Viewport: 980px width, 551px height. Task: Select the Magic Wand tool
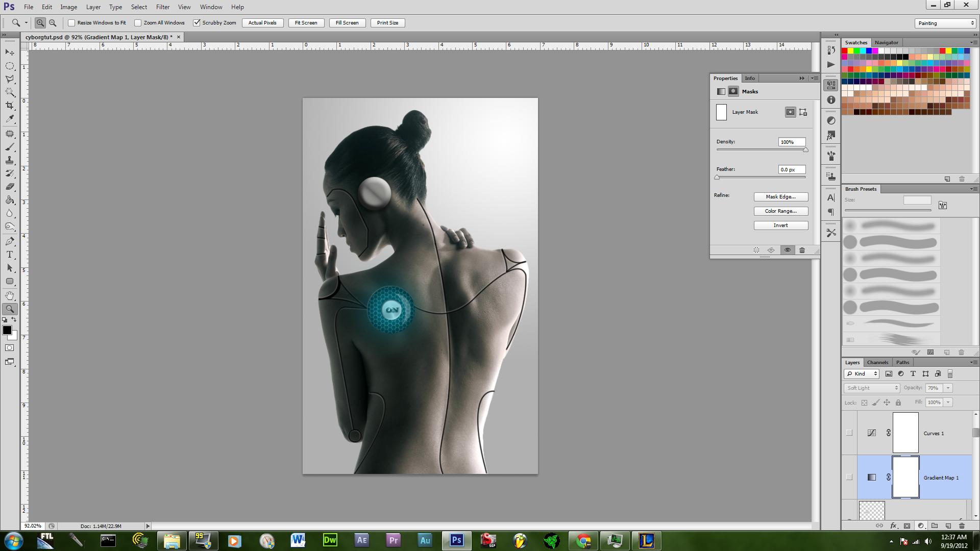pyautogui.click(x=10, y=92)
